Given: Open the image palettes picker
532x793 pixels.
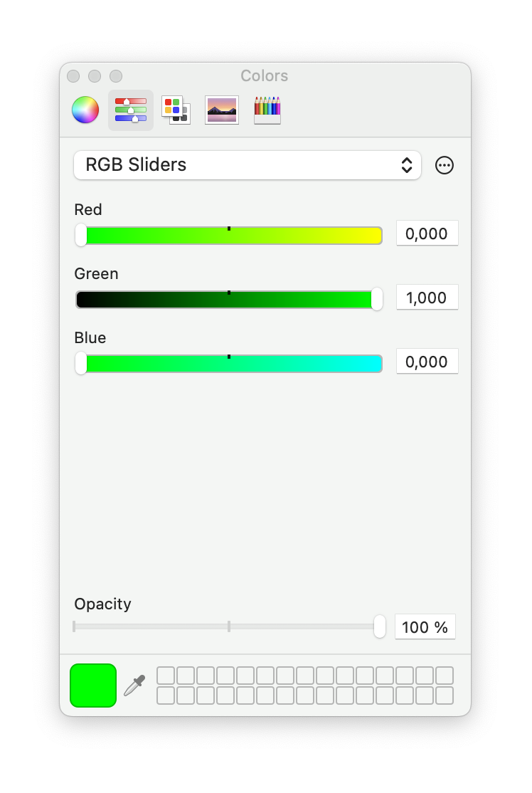Looking at the screenshot, I should 222,110.
